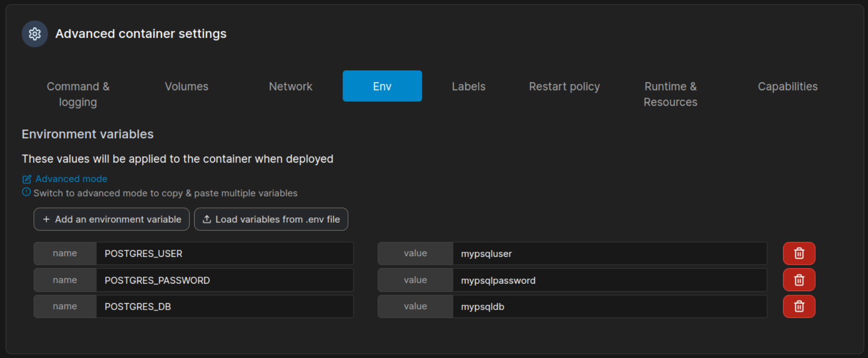Focus the mypsqlpassword value field
868x358 pixels.
click(x=609, y=280)
